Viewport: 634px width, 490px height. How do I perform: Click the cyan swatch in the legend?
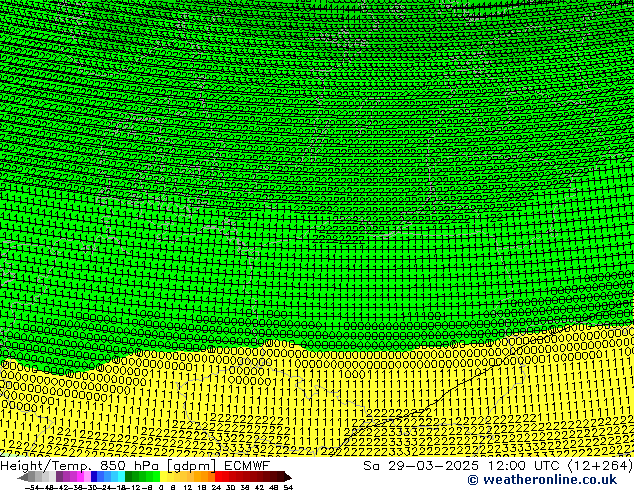coord(121,476)
